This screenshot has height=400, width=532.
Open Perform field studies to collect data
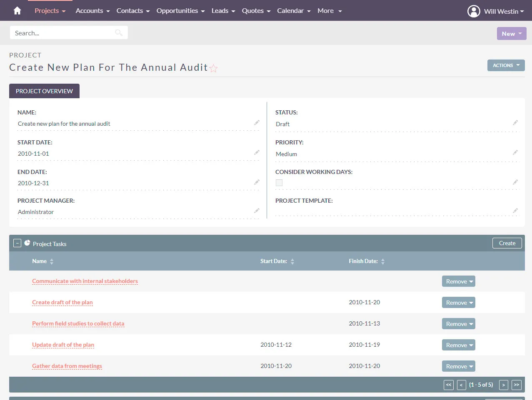click(78, 324)
